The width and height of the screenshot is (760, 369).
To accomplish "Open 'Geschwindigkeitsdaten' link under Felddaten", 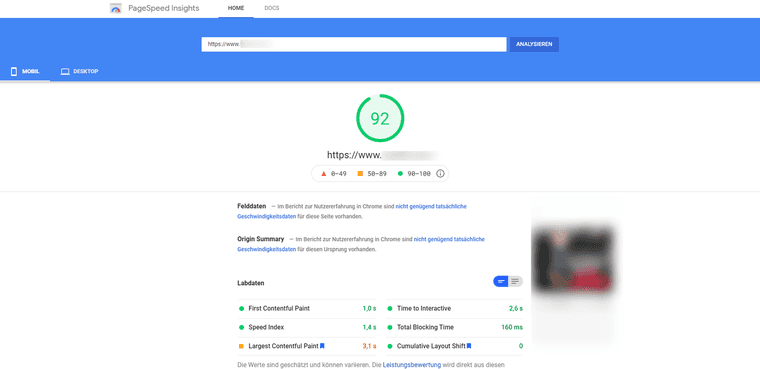I will click(x=267, y=217).
